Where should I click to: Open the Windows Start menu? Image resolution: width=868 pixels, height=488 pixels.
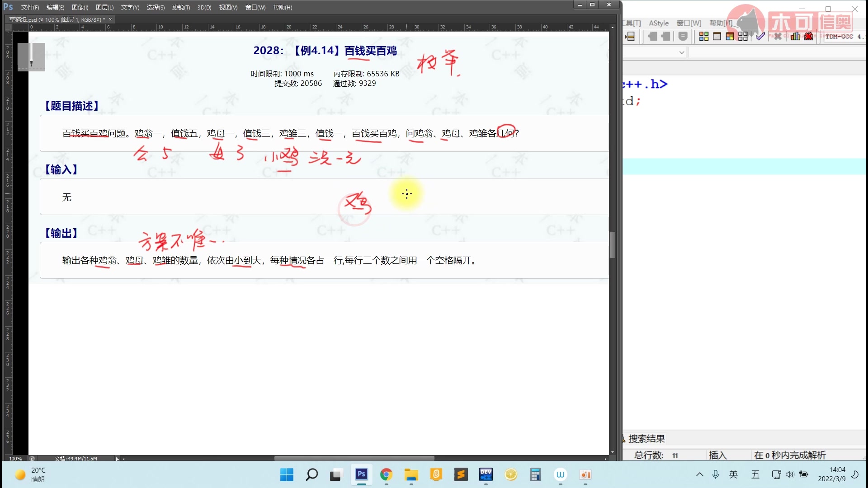(287, 474)
